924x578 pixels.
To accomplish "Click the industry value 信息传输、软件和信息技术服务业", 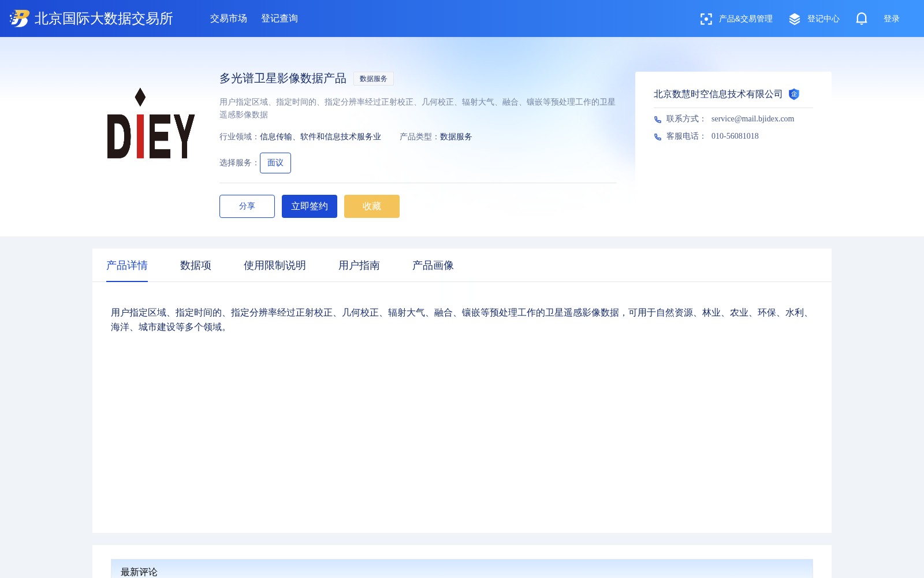I will [x=321, y=137].
